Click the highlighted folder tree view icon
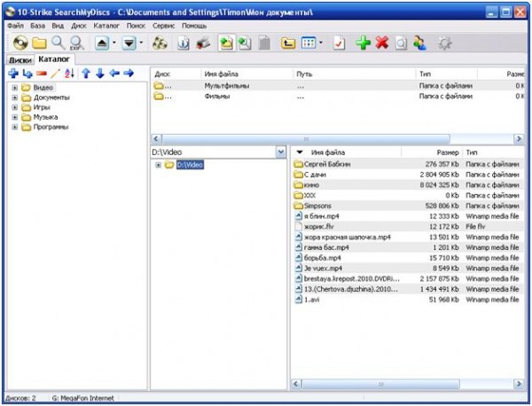 tap(227, 43)
